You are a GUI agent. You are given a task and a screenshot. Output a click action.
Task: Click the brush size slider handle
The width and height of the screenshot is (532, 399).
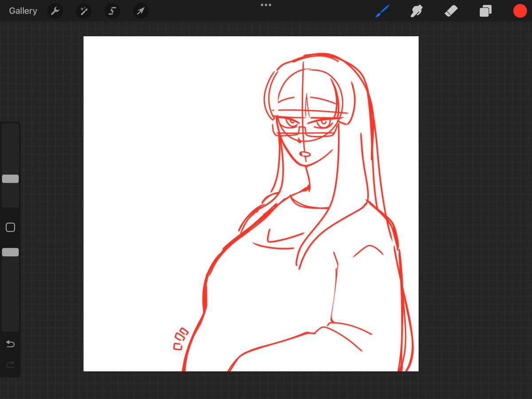10,179
